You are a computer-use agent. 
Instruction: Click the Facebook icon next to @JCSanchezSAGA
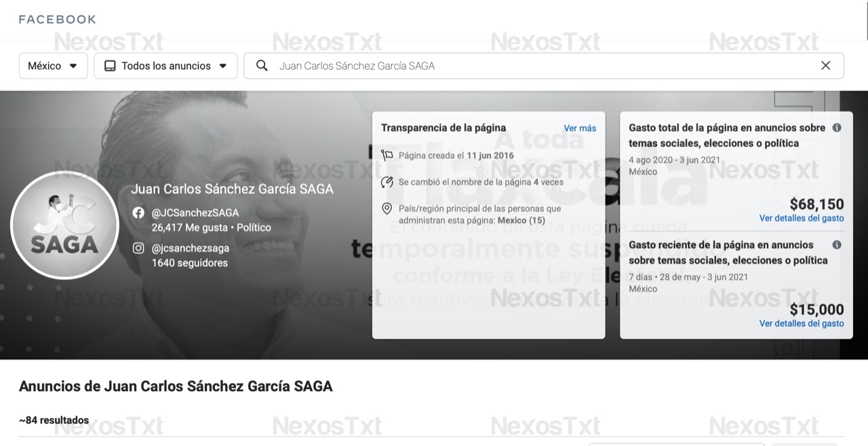click(x=138, y=213)
